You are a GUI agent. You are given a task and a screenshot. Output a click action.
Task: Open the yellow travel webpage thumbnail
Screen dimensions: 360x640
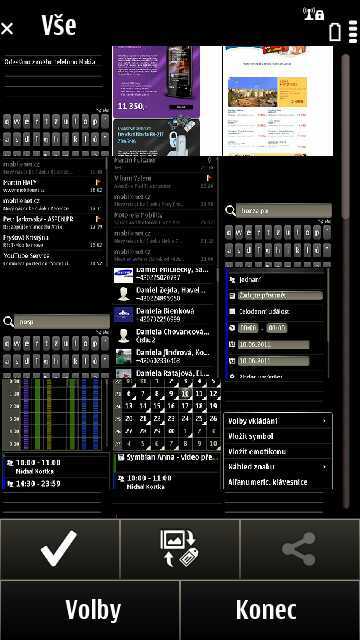point(278,101)
